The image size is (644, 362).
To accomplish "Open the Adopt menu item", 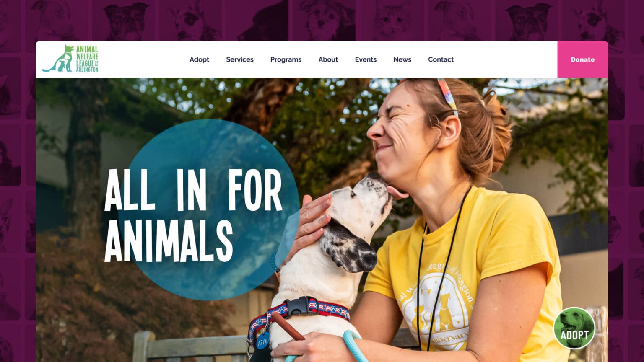I will pyautogui.click(x=199, y=59).
